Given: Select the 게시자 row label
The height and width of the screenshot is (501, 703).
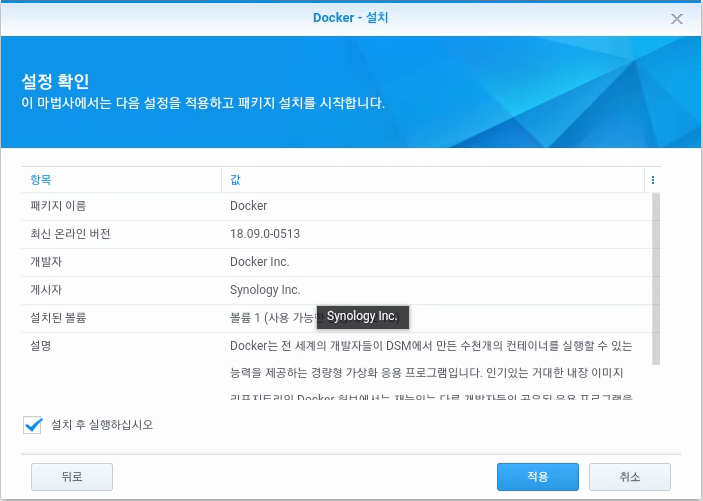Looking at the screenshot, I should coord(46,290).
